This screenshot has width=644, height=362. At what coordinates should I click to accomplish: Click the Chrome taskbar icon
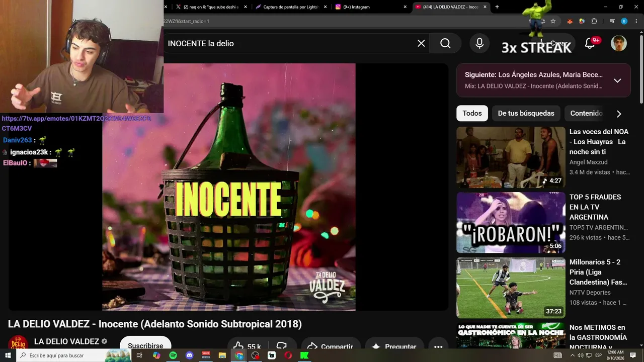(x=239, y=355)
